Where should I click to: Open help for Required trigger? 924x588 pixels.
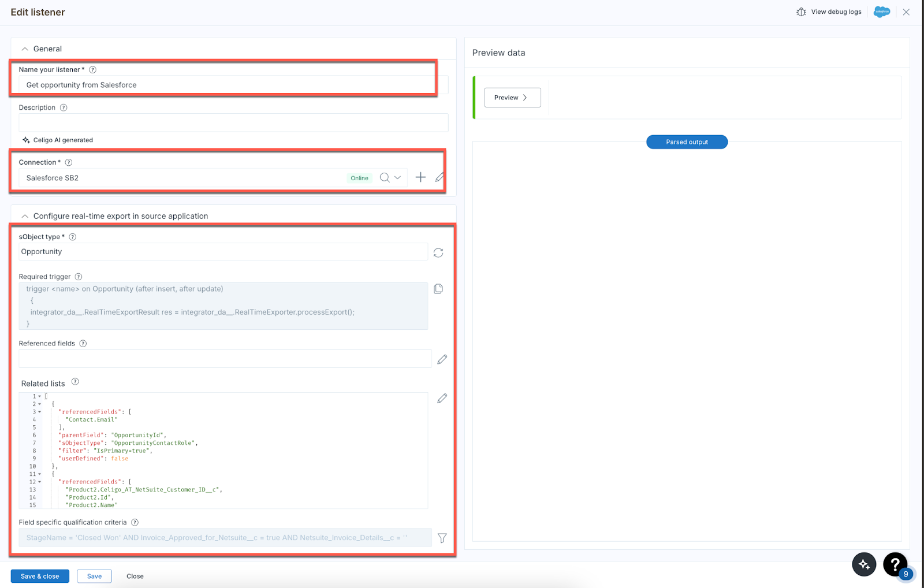click(x=79, y=277)
